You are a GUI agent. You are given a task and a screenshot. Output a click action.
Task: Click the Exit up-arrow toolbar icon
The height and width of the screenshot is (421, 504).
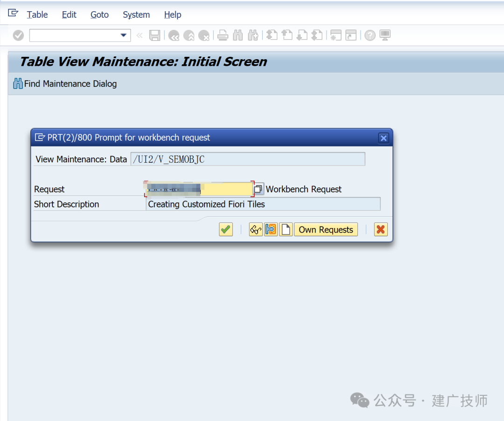click(189, 35)
